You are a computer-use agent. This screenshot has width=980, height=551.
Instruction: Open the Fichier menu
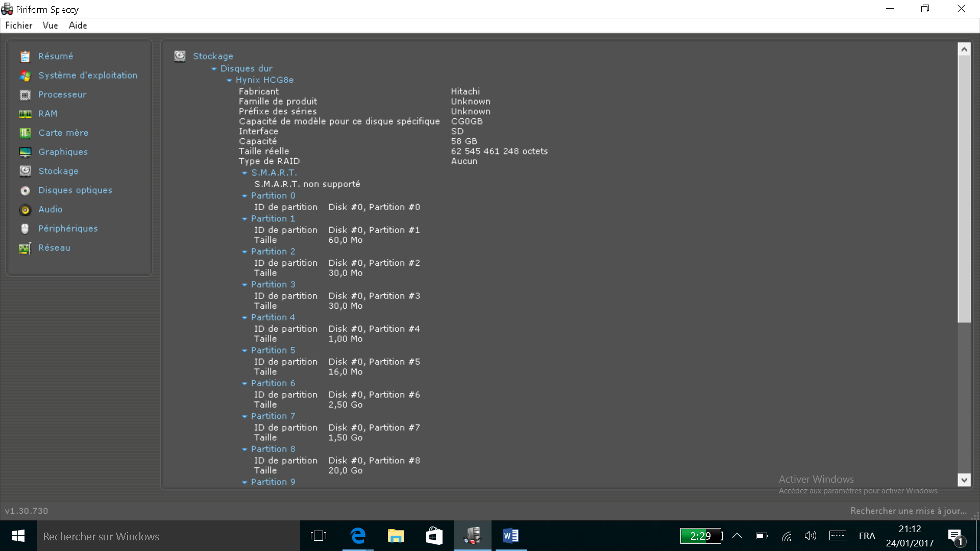18,26
